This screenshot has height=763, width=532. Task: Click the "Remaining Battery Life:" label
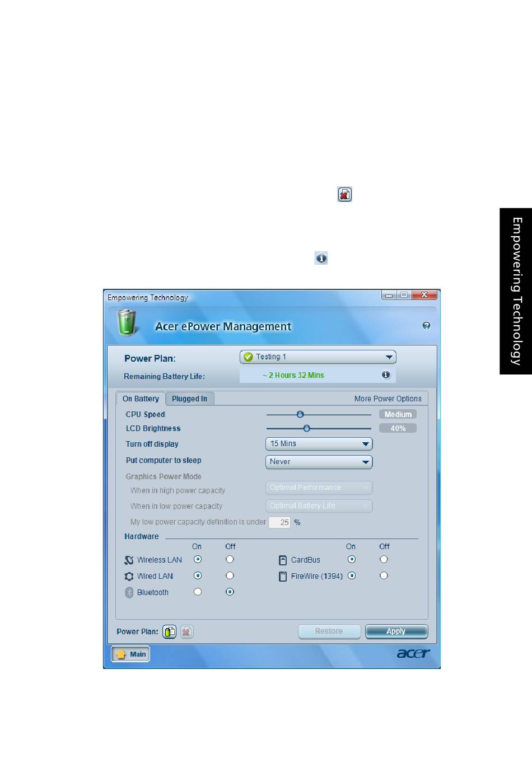(164, 376)
